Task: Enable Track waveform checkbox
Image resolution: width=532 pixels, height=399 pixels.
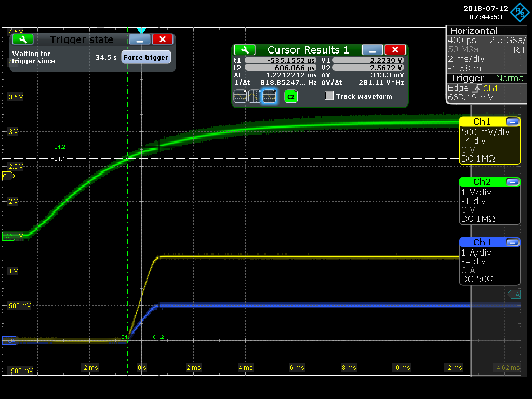Action: 329,96
